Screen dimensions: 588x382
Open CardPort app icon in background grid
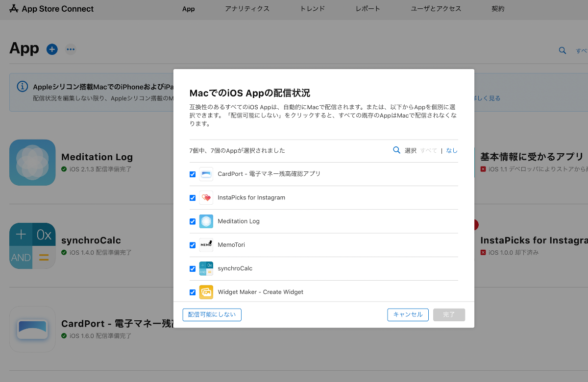(x=32, y=329)
